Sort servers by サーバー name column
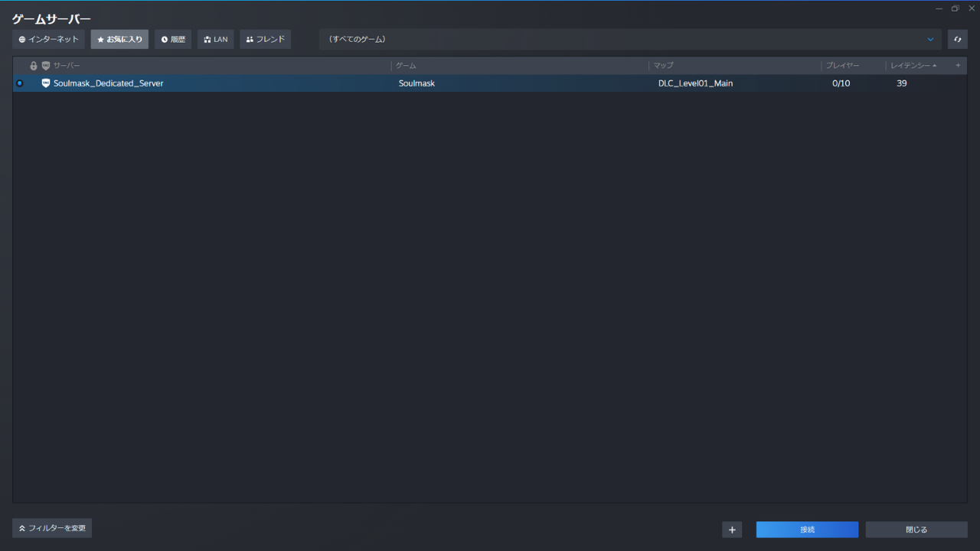 67,66
